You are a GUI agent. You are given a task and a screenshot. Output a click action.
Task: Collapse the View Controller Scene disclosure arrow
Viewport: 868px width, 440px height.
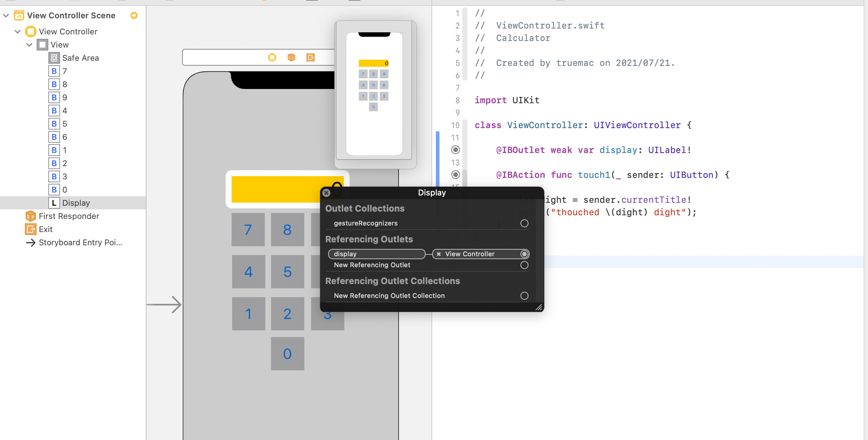click(6, 15)
